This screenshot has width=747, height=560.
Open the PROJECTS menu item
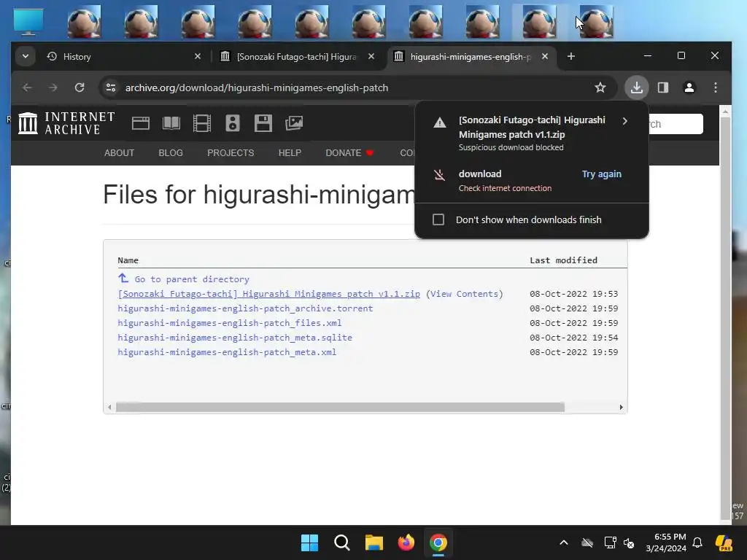tap(231, 153)
